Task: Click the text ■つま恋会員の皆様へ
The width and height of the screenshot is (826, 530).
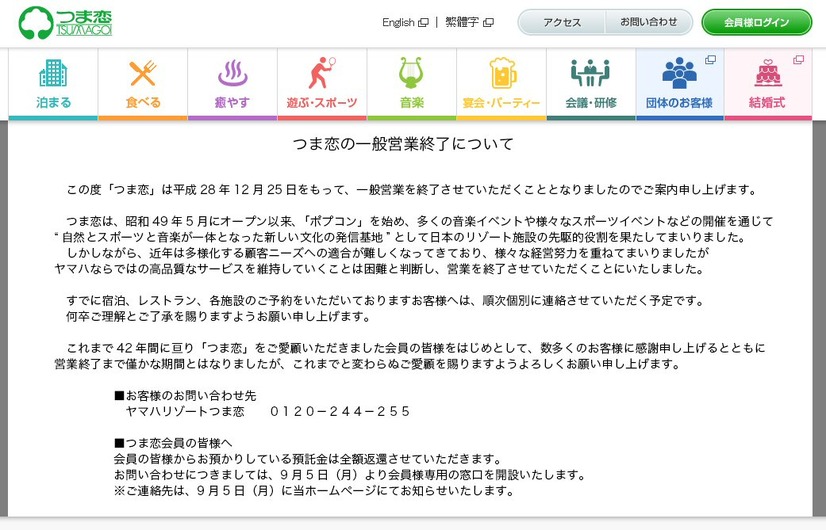Action: 173,443
